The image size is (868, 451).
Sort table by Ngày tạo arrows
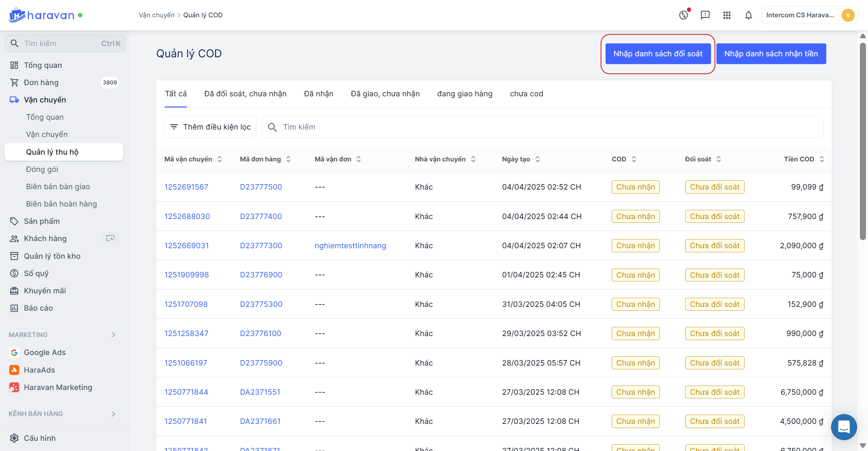click(538, 159)
